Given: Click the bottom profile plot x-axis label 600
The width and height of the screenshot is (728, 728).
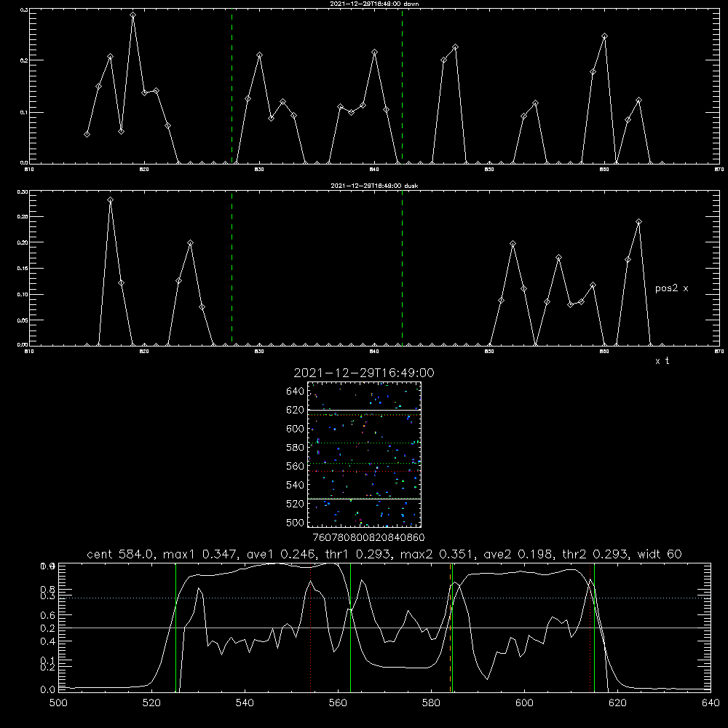Looking at the screenshot, I should [524, 703].
